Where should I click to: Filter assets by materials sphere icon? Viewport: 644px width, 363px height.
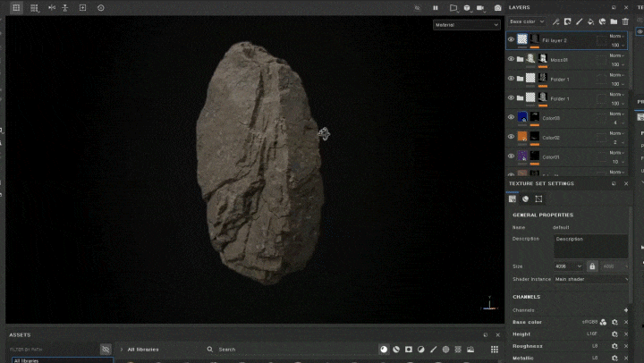(x=384, y=350)
